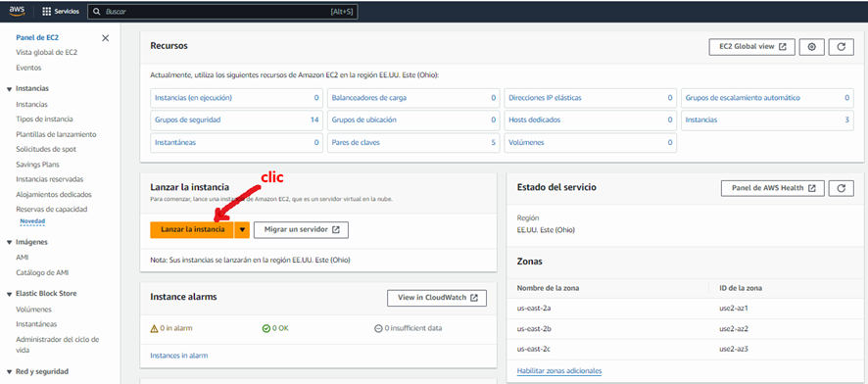Click Grupos de seguridad resource link
Image resolution: width=868 pixels, height=384 pixels.
pyautogui.click(x=188, y=120)
